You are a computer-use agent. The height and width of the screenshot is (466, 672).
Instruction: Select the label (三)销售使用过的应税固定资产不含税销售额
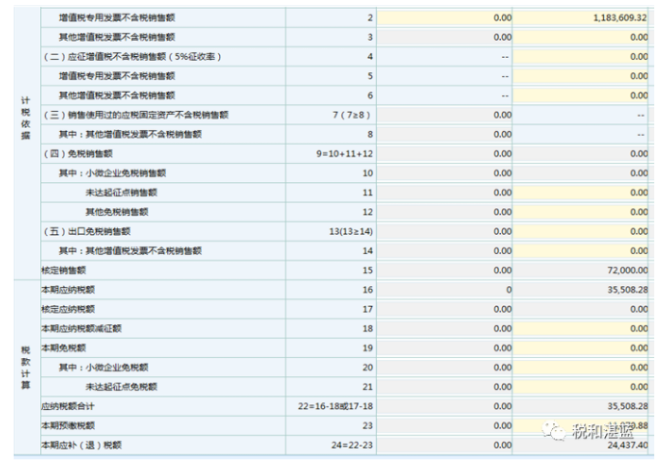136,115
